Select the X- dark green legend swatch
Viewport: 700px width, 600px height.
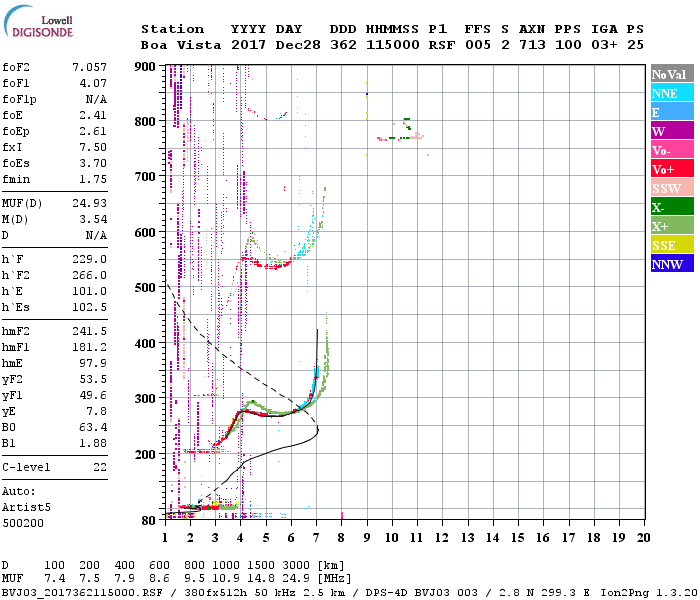(672, 206)
